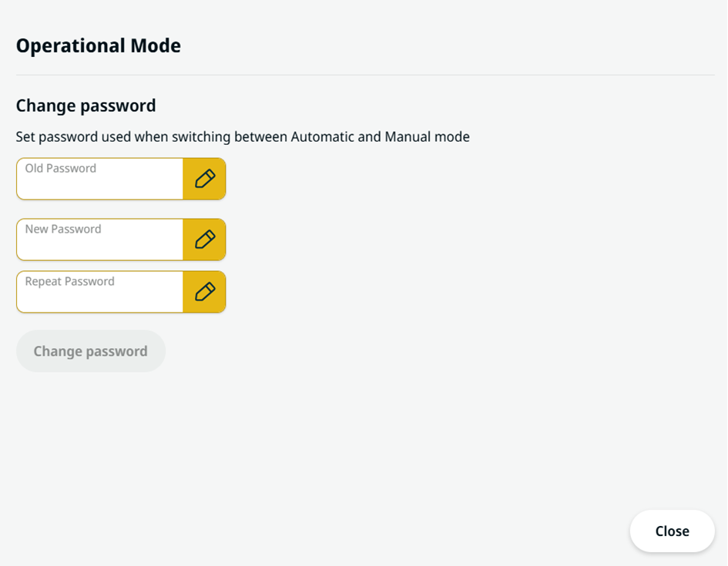Click the empty area below Old Password label

(x=100, y=187)
